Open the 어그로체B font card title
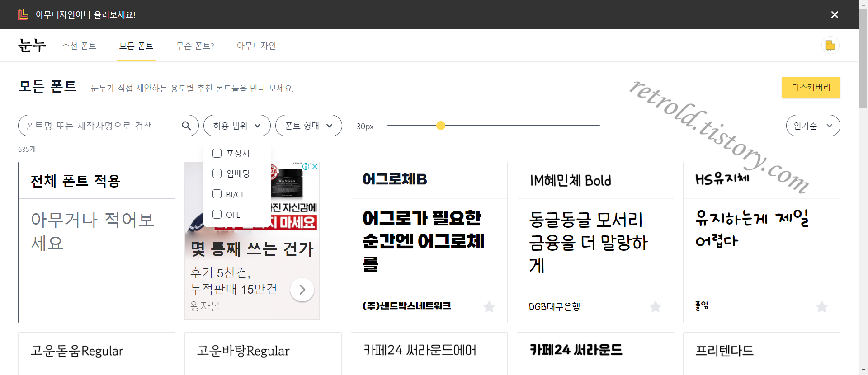Screen dimensions: 868x375 [395, 179]
